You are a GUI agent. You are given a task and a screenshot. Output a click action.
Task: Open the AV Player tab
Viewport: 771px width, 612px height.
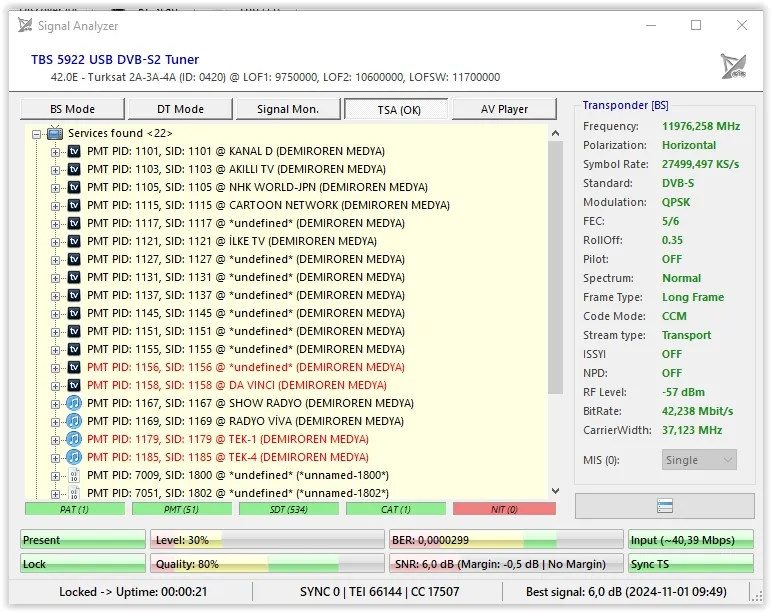click(x=505, y=109)
